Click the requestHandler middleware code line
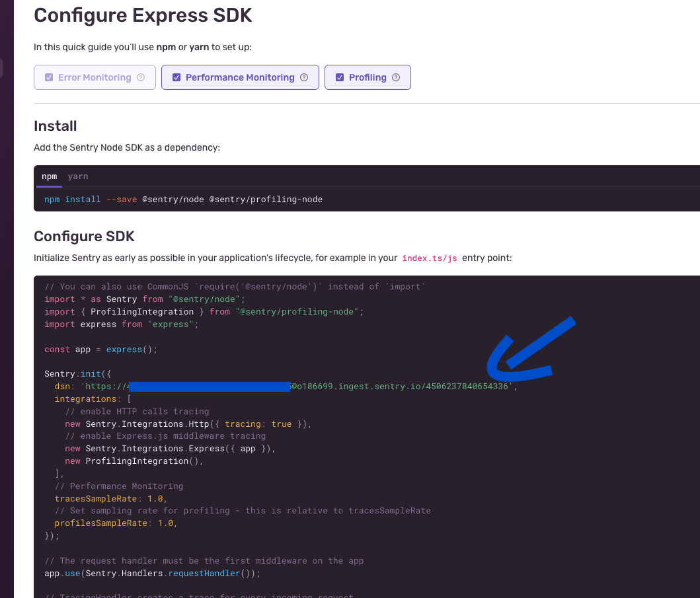The width and height of the screenshot is (700, 598). [152, 573]
